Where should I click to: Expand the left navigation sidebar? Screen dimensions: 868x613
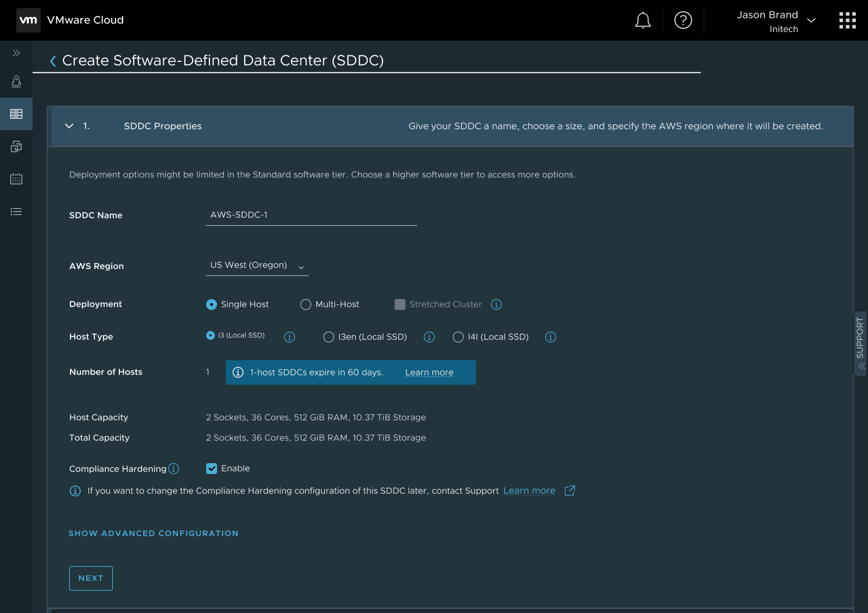16,53
